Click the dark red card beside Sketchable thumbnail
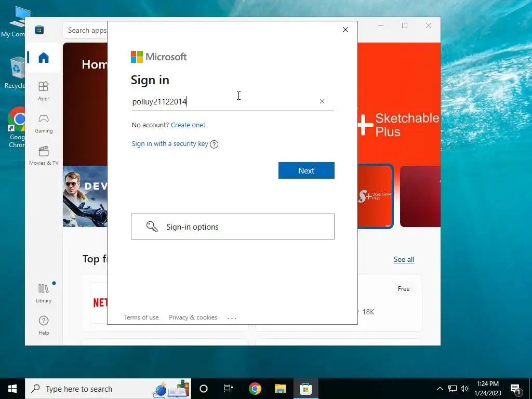This screenshot has height=399, width=532. click(420, 196)
